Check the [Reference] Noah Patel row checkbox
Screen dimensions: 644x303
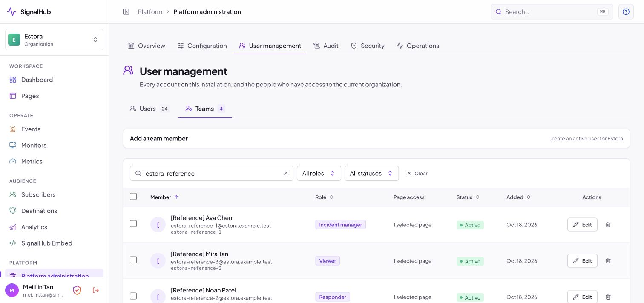point(133,296)
